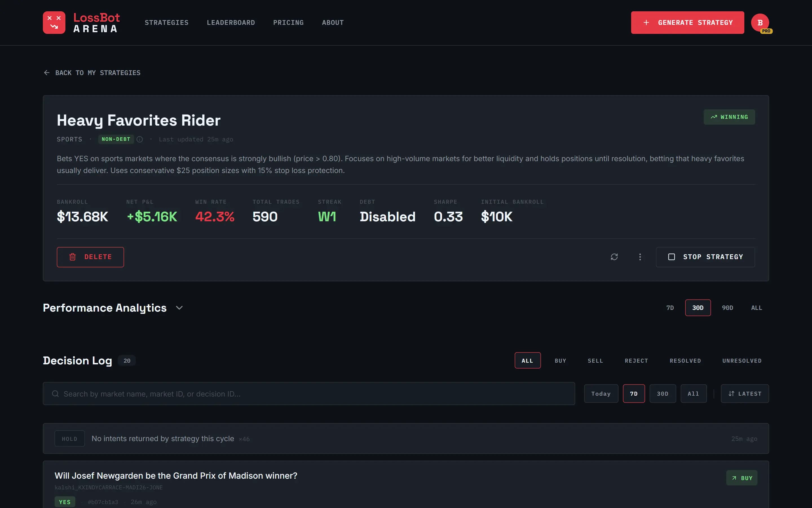This screenshot has height=508, width=812.
Task: Open the user avatar B profile
Action: pyautogui.click(x=760, y=23)
